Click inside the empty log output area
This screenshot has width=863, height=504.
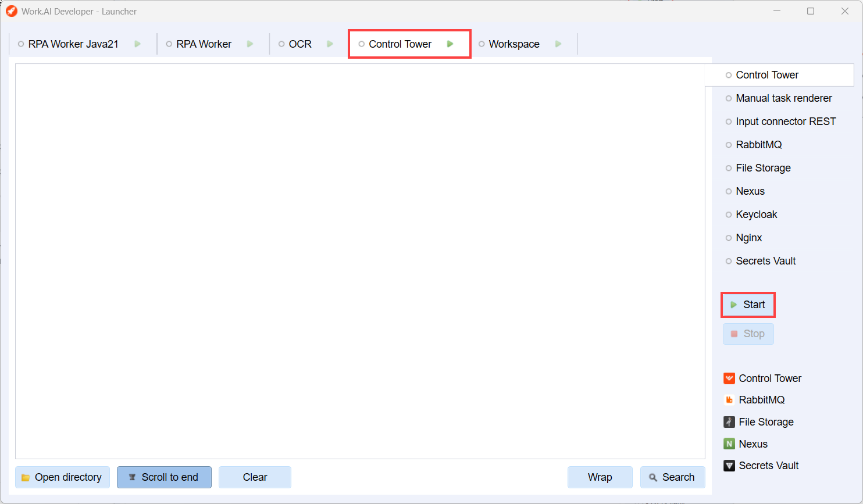click(360, 261)
